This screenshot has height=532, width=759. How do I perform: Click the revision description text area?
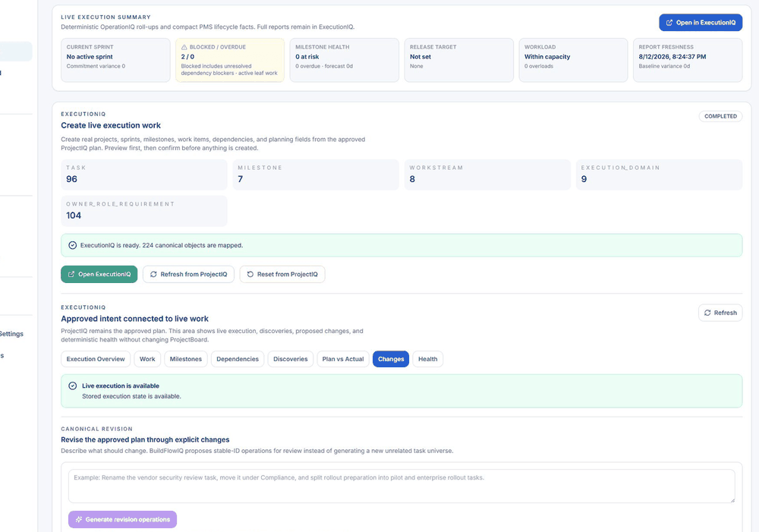[x=402, y=486]
